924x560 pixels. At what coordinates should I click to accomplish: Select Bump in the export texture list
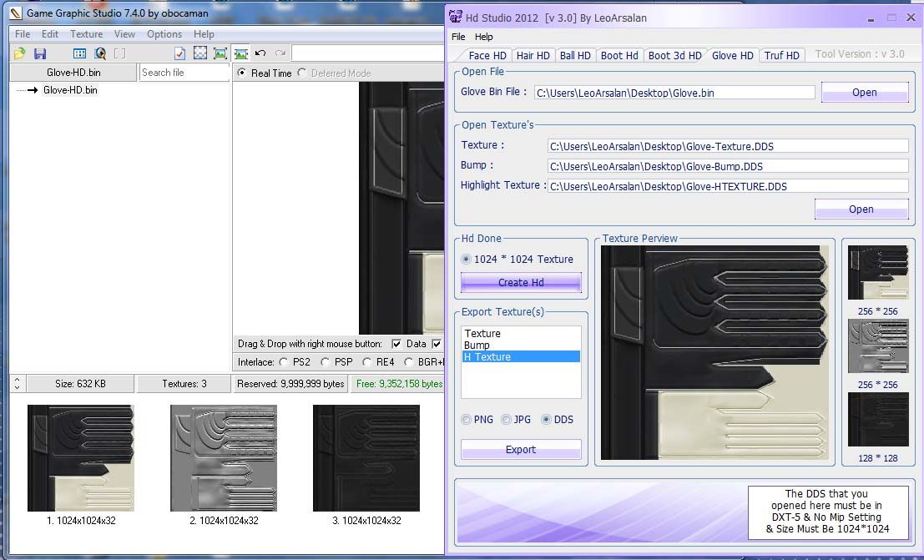[477, 346]
